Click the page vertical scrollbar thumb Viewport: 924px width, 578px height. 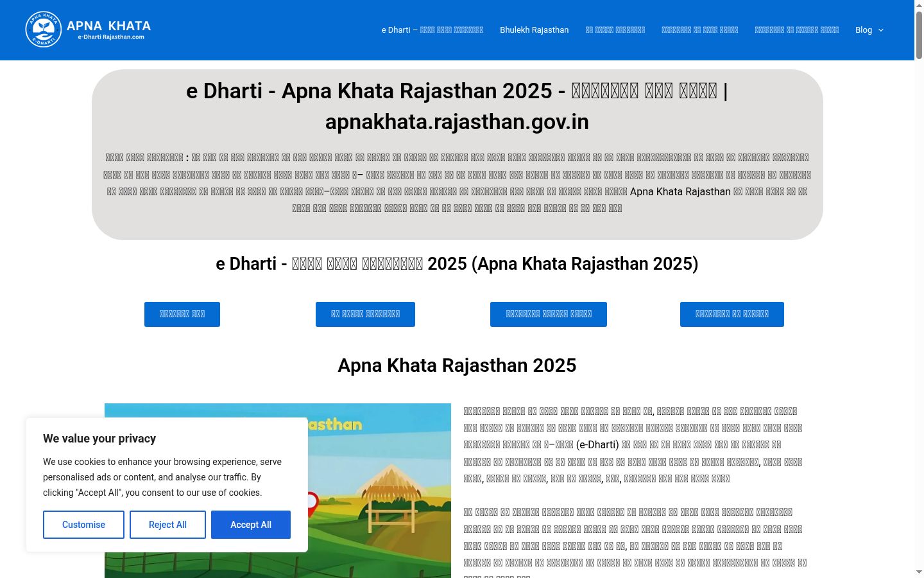tap(919, 35)
